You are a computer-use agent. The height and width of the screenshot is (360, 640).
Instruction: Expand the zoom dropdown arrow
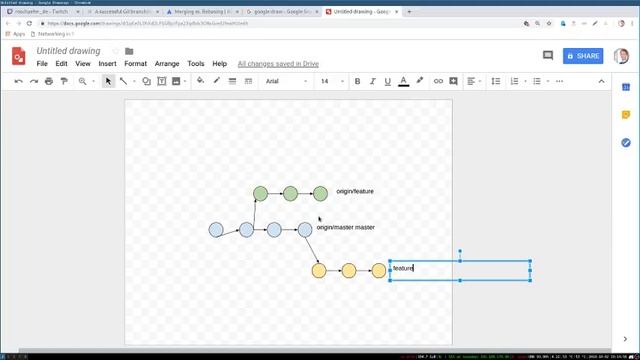(x=93, y=81)
